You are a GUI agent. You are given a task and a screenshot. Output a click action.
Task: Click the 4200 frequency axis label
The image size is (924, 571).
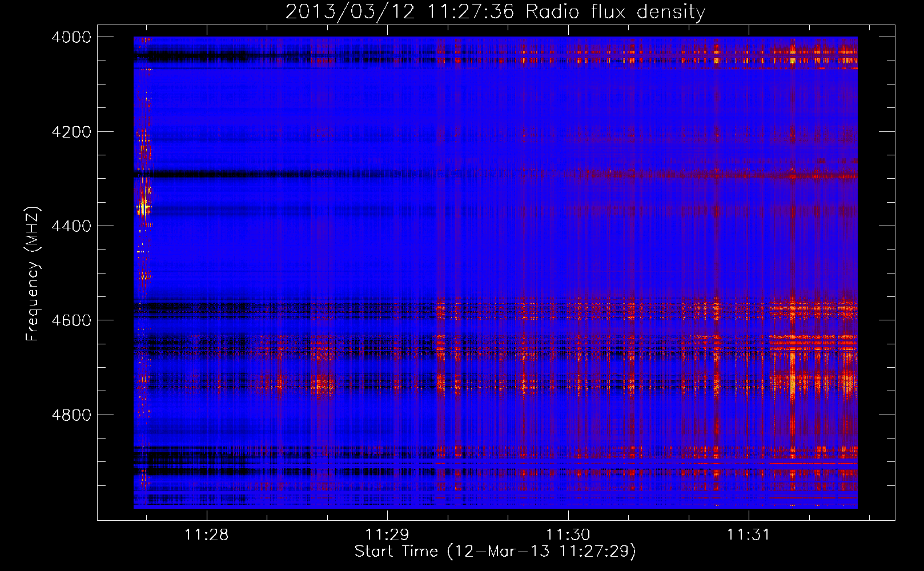[71, 132]
